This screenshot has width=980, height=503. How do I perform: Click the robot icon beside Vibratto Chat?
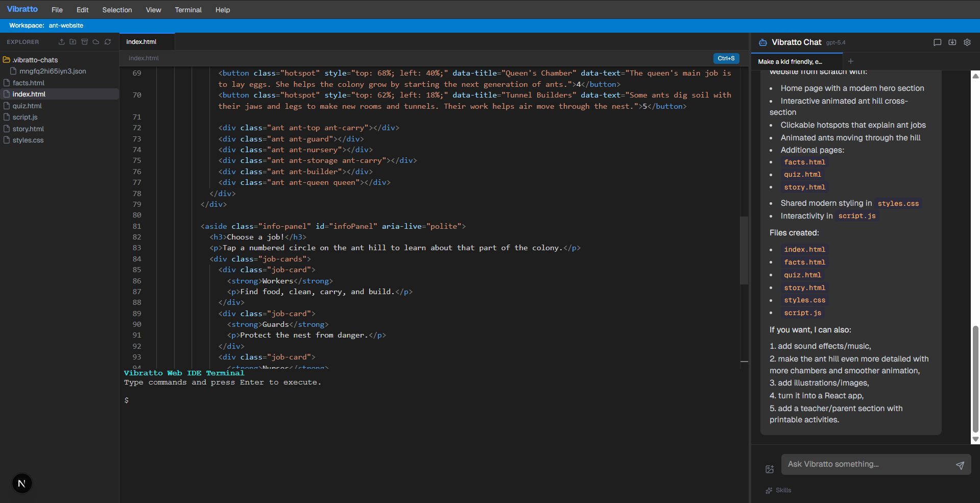(x=763, y=42)
